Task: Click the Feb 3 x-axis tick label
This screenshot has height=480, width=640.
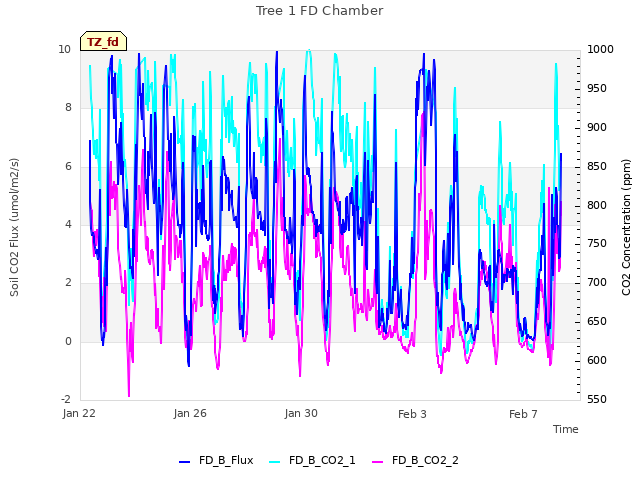Action: pyautogui.click(x=412, y=414)
